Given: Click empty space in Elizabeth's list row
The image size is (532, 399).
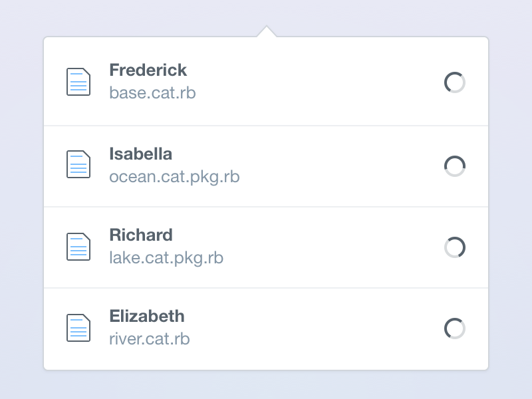Looking at the screenshot, I should click(319, 329).
